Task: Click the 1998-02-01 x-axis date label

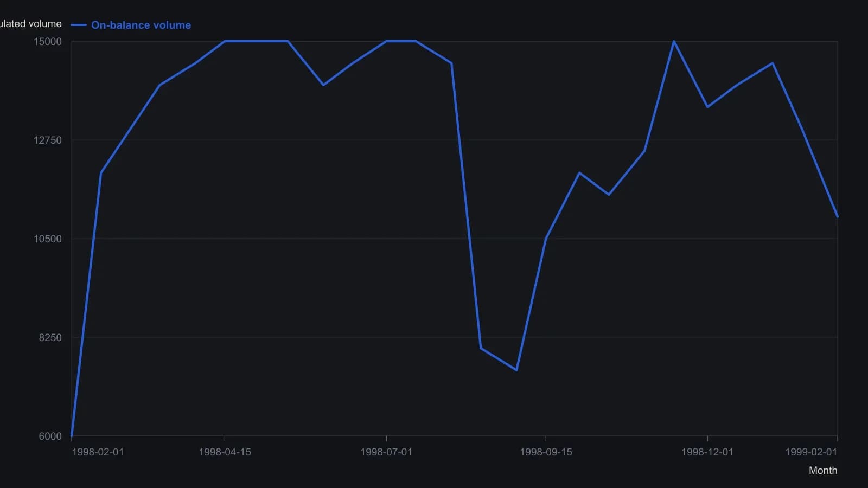Action: pos(98,452)
